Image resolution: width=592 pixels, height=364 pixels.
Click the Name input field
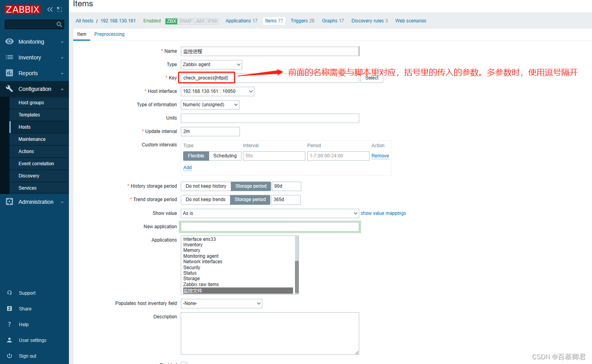click(270, 51)
